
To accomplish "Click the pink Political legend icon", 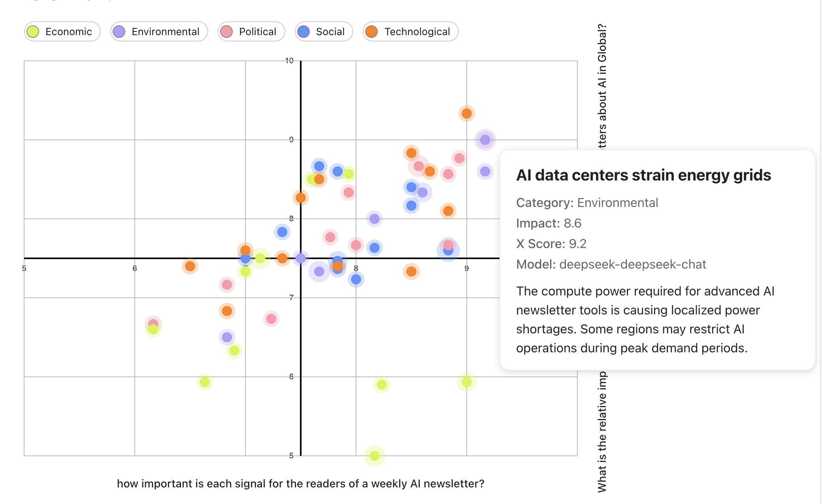I will [x=226, y=32].
